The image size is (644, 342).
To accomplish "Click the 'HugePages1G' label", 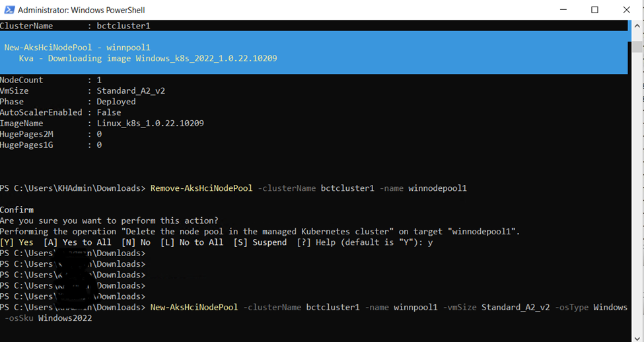I will point(26,145).
